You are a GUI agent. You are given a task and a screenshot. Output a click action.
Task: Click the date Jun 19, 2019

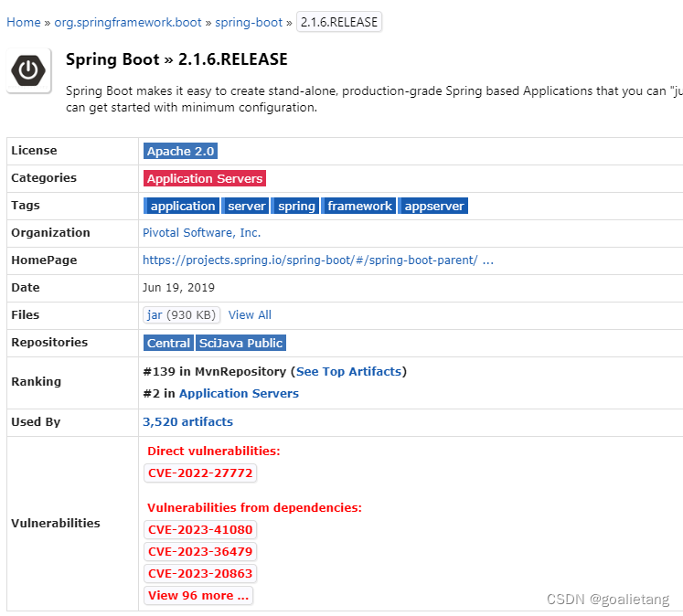click(x=178, y=288)
